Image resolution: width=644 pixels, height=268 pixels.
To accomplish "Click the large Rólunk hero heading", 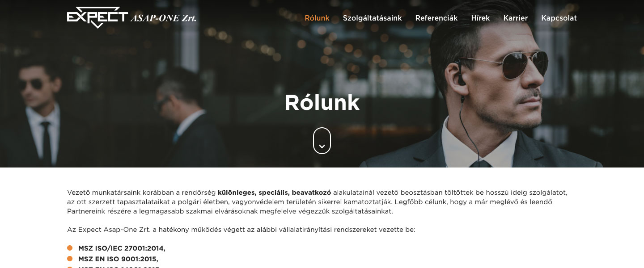I will tap(322, 102).
